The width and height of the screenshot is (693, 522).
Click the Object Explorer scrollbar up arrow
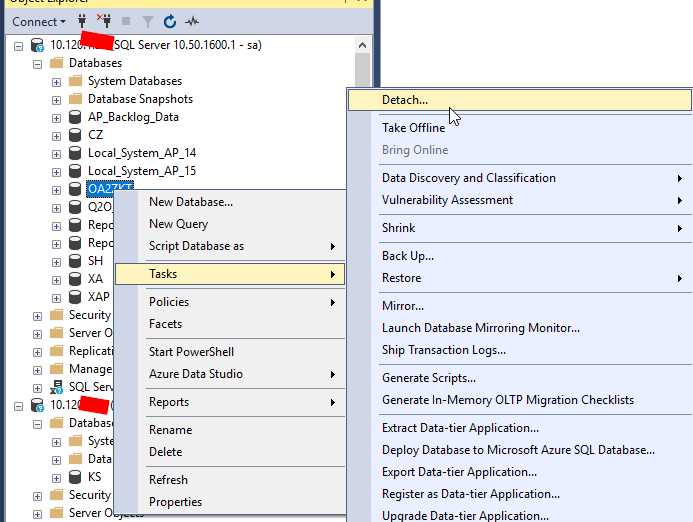[362, 45]
